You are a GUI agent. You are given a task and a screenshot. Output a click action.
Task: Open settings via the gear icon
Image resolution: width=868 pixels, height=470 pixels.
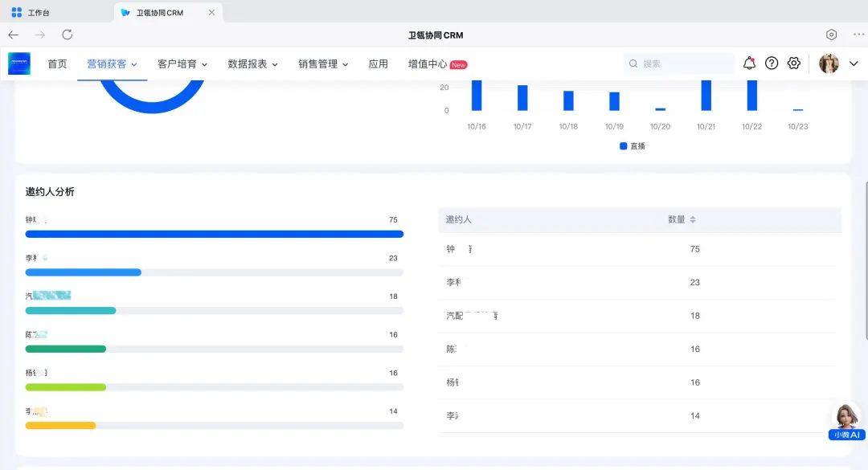tap(794, 63)
